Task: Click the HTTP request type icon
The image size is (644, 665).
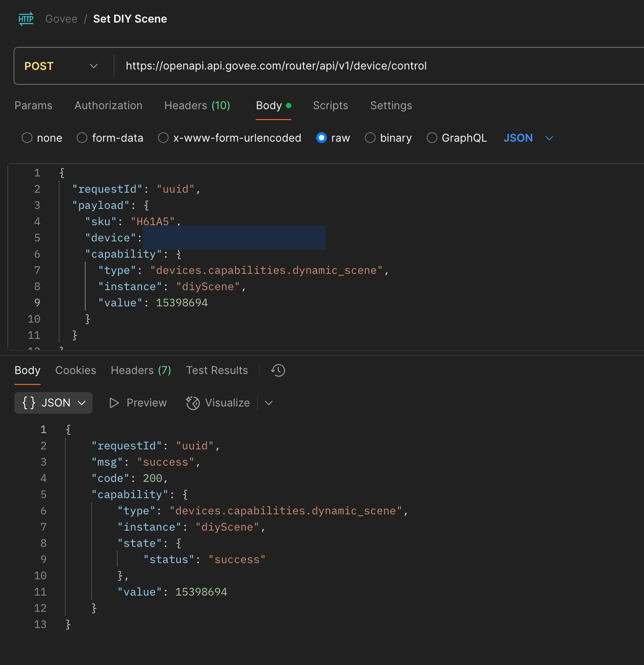Action: (x=26, y=18)
